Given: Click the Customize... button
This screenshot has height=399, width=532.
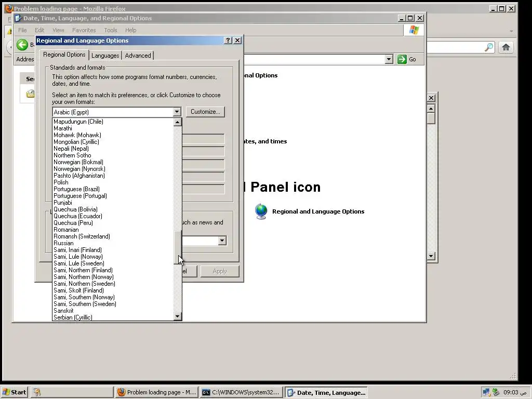Looking at the screenshot, I should (x=205, y=112).
